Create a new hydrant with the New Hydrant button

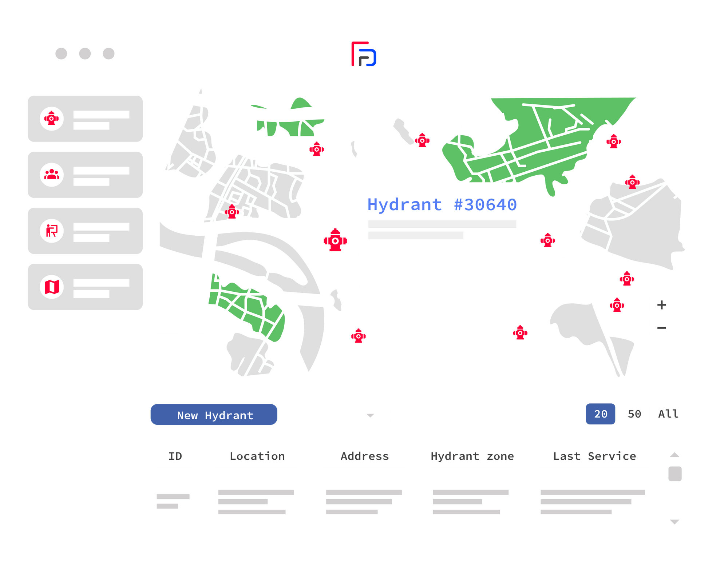(x=214, y=415)
